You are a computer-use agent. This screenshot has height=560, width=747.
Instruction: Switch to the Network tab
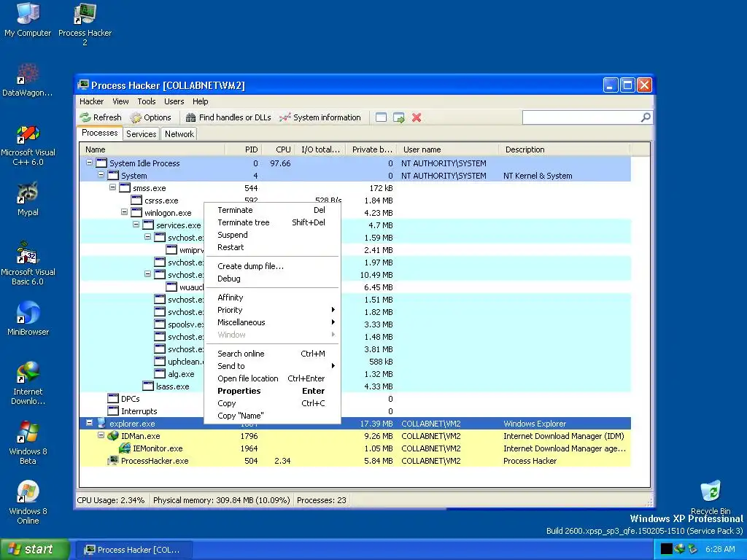[179, 134]
